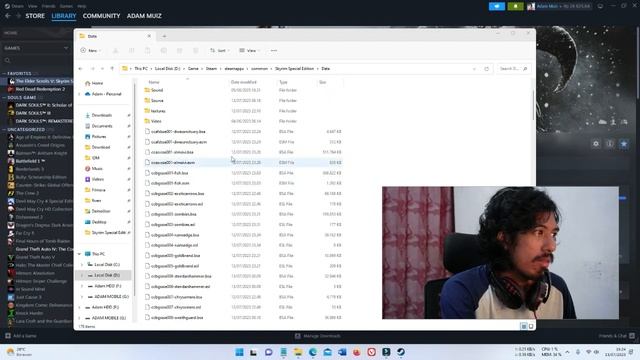Go up one folder level in Explorer
Viewport: 640px width, 360px height.
tap(112, 69)
